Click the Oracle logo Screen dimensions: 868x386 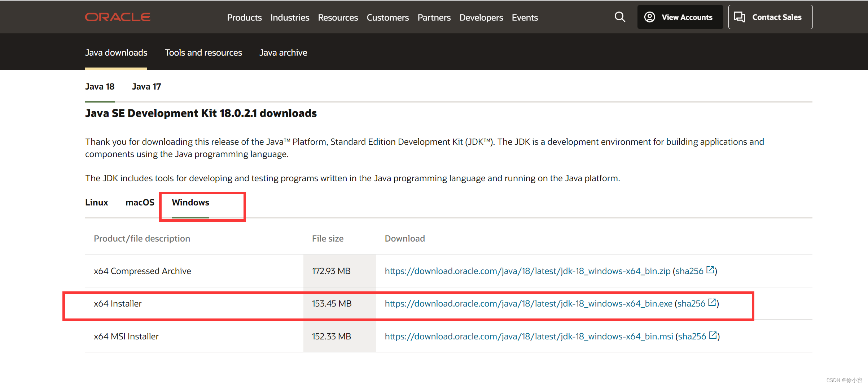coord(118,17)
